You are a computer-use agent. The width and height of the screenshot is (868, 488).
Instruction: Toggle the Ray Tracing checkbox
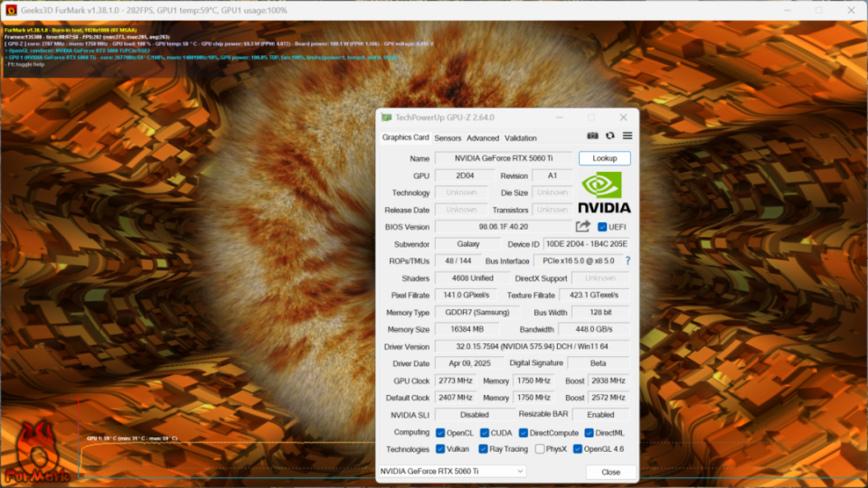click(x=483, y=449)
